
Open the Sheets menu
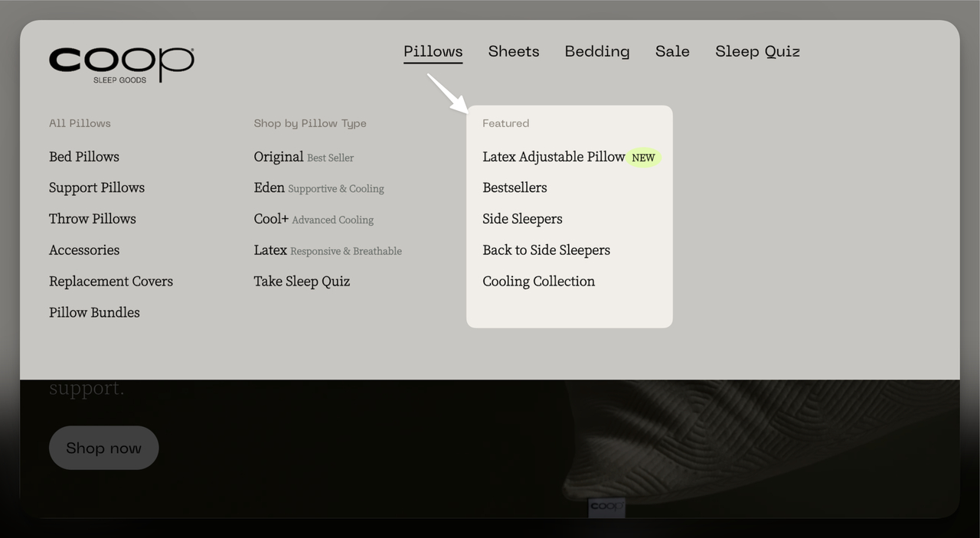tap(513, 51)
